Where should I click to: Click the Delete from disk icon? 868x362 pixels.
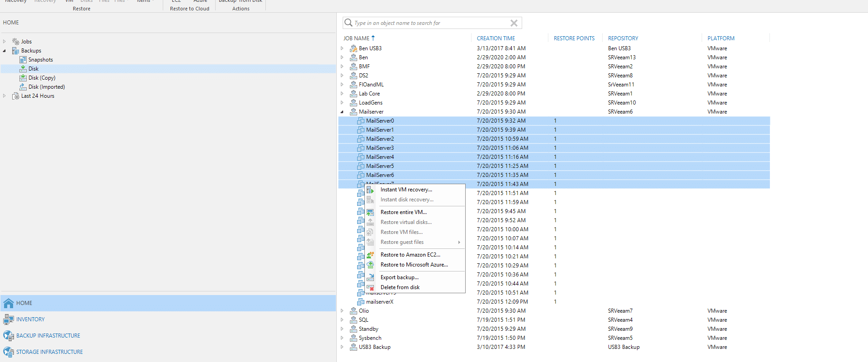(x=370, y=287)
